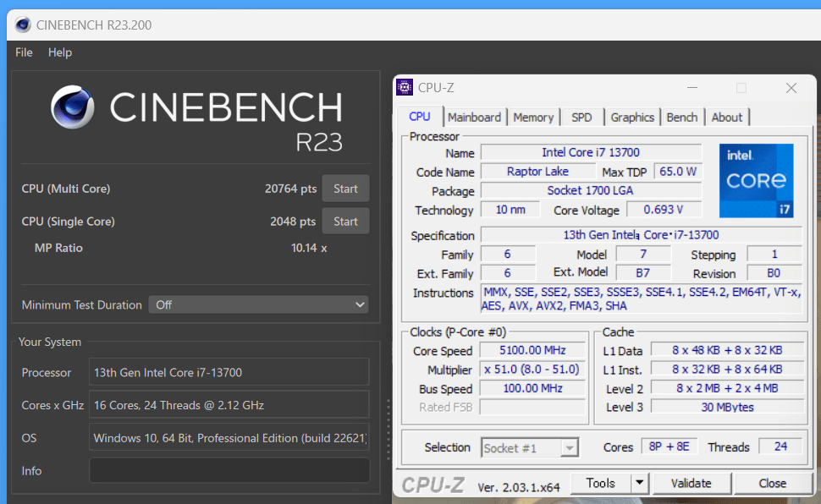Click the empty Info input field
Screen dimensions: 821x504
pos(229,470)
